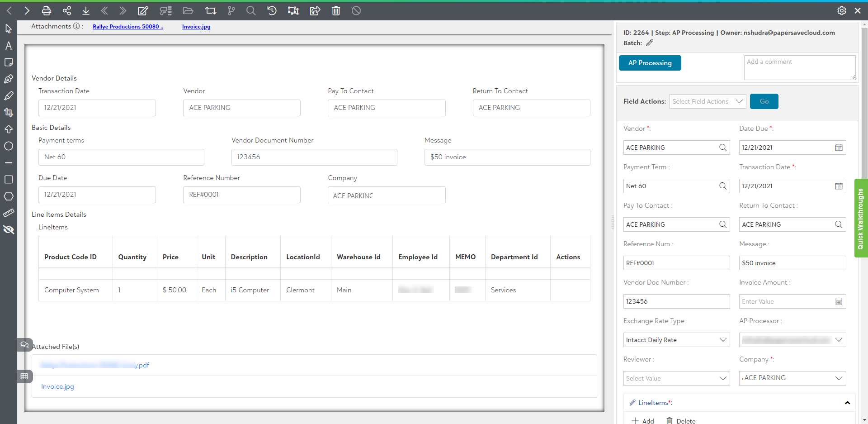Viewport: 868px width, 424px height.
Task: Open search with magnifier icon
Action: [x=251, y=10]
